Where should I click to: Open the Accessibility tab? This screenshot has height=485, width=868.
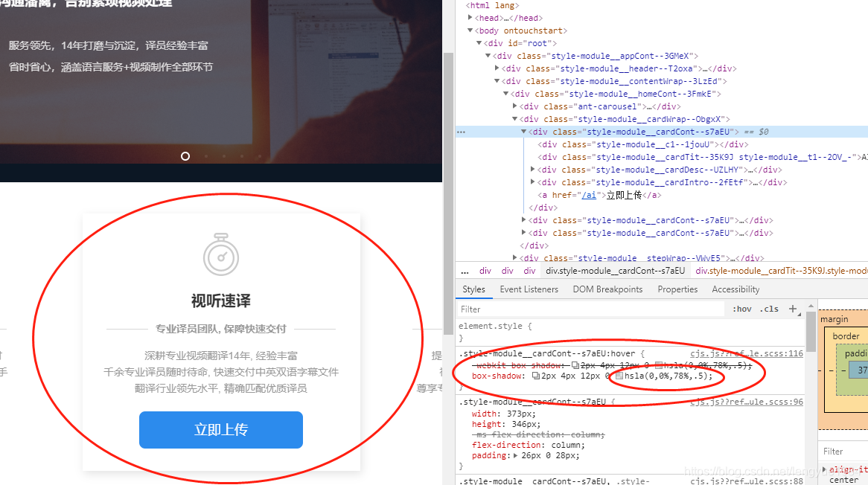(735, 289)
